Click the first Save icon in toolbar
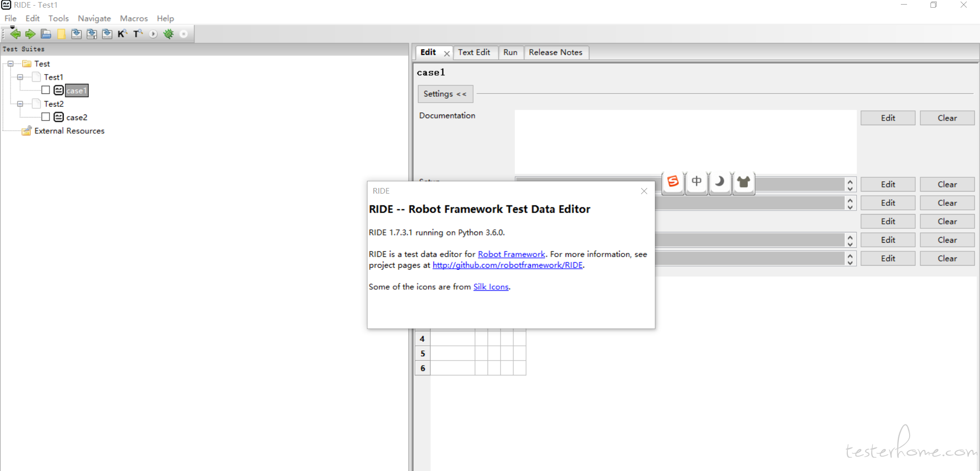Viewport: 980px width, 471px height. (x=77, y=34)
